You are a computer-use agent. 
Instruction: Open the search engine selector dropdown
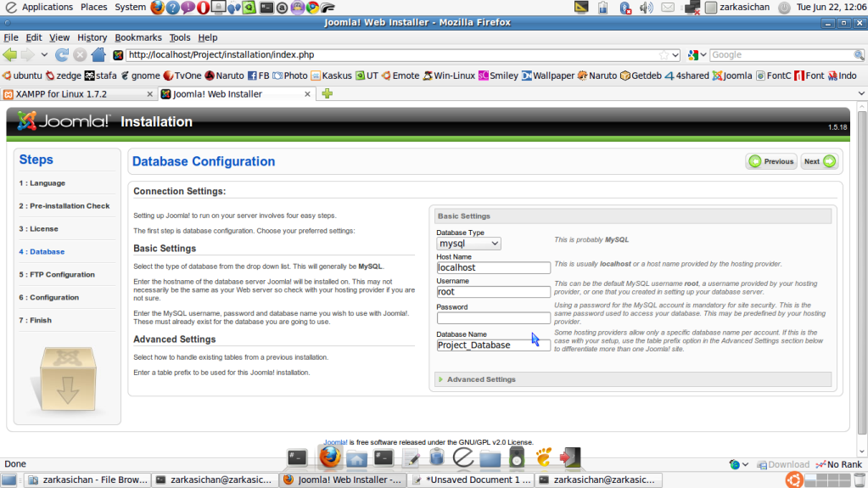tap(697, 55)
